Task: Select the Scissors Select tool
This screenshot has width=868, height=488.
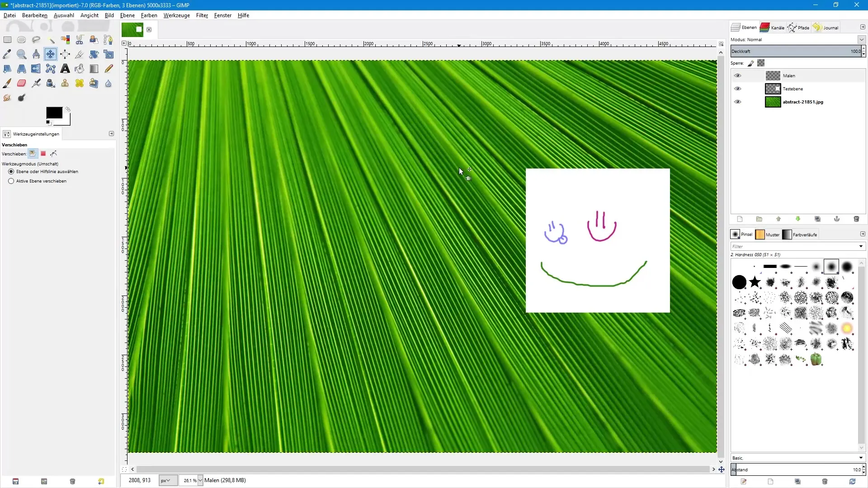Action: pos(80,40)
